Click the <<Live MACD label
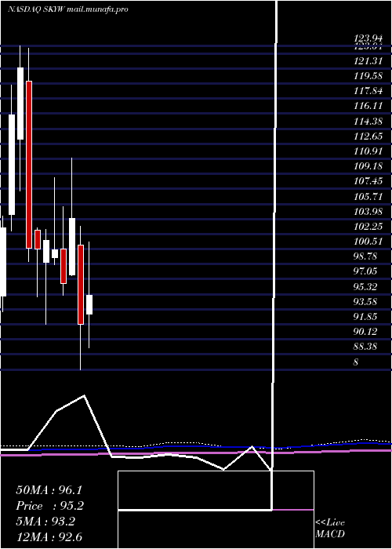The height and width of the screenshot is (549, 392). [x=330, y=528]
